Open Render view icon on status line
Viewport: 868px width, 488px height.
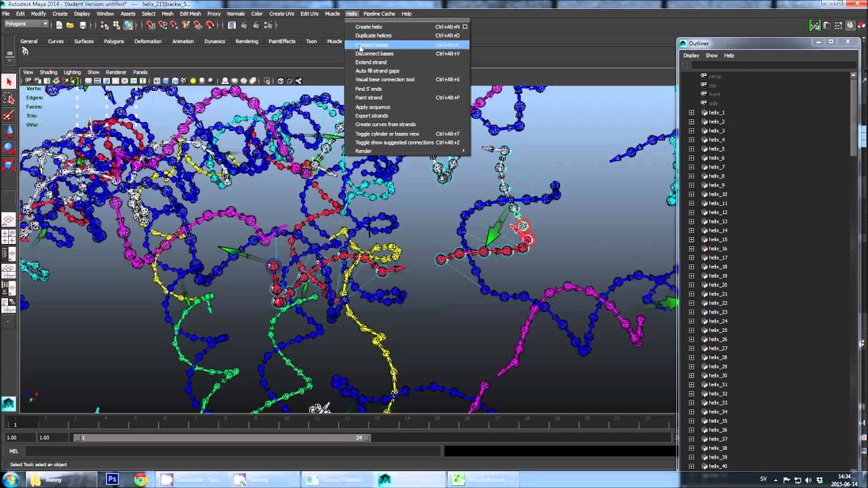pos(231,25)
